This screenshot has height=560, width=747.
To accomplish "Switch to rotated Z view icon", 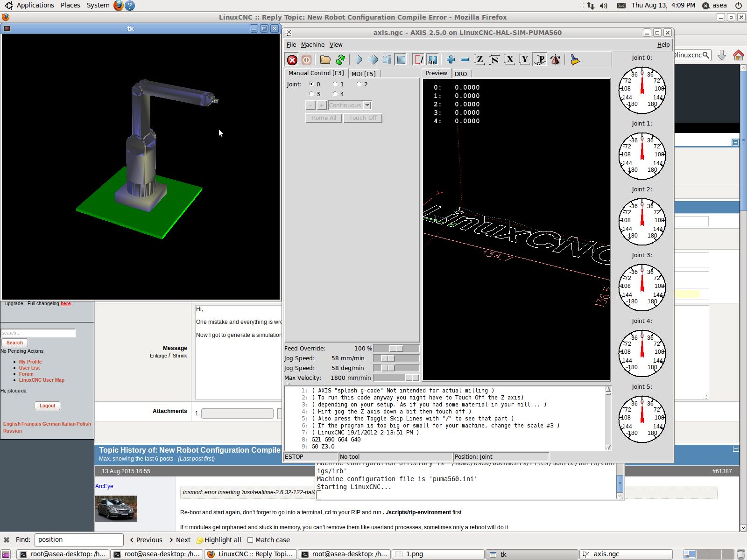I will (494, 60).
